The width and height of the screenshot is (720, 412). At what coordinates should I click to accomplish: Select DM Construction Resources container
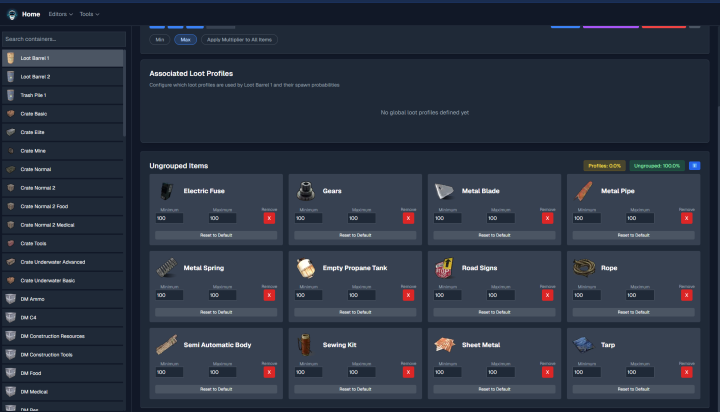(x=62, y=336)
